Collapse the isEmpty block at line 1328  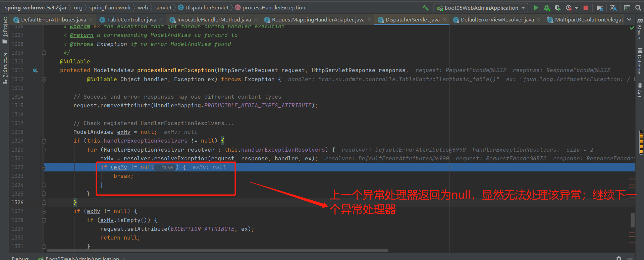click(44, 220)
